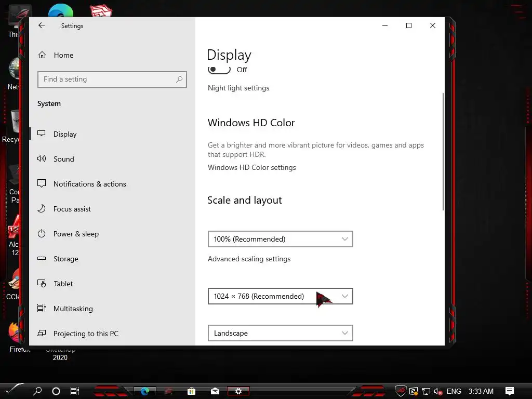Image resolution: width=532 pixels, height=399 pixels.
Task: Open Advanced scaling settings link
Action: (249, 259)
